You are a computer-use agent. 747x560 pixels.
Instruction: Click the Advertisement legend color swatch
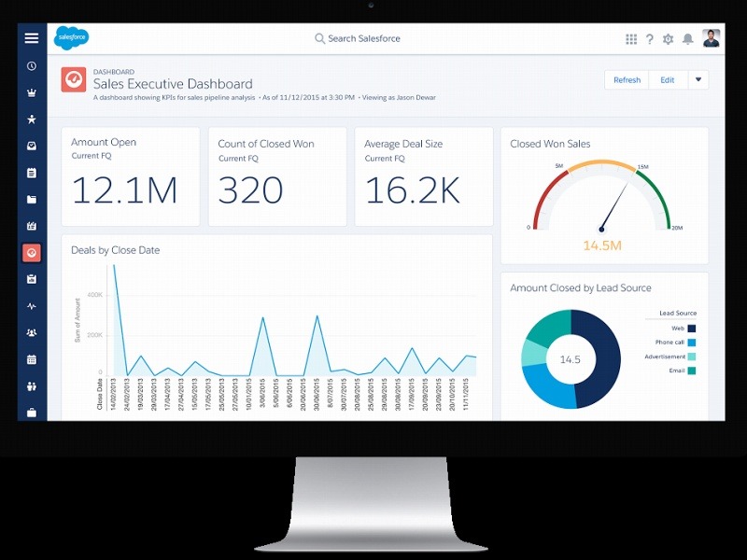[x=692, y=357]
